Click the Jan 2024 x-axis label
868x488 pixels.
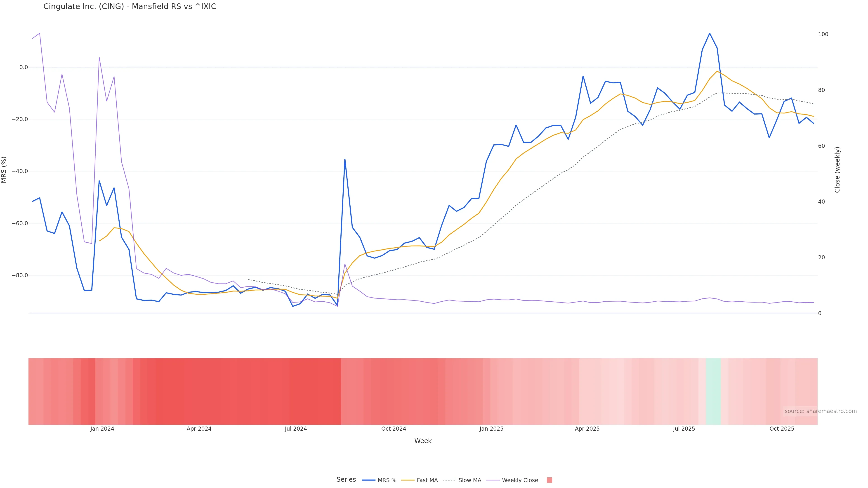[x=102, y=429]
